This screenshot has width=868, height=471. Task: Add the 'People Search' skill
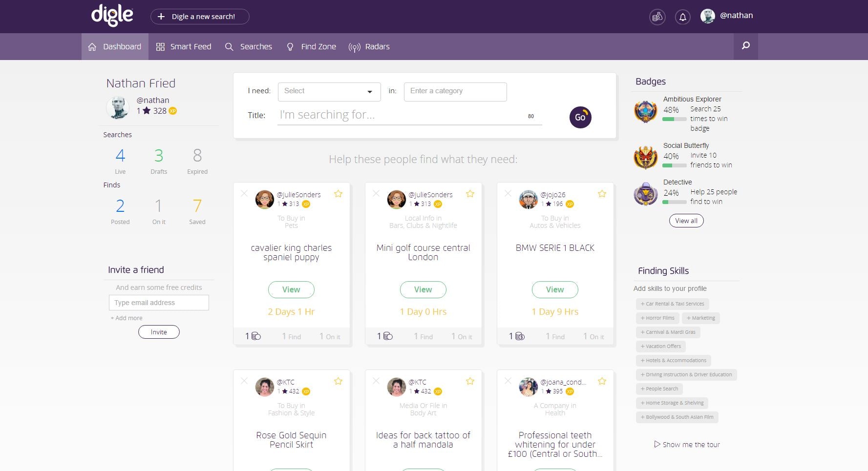(x=659, y=389)
